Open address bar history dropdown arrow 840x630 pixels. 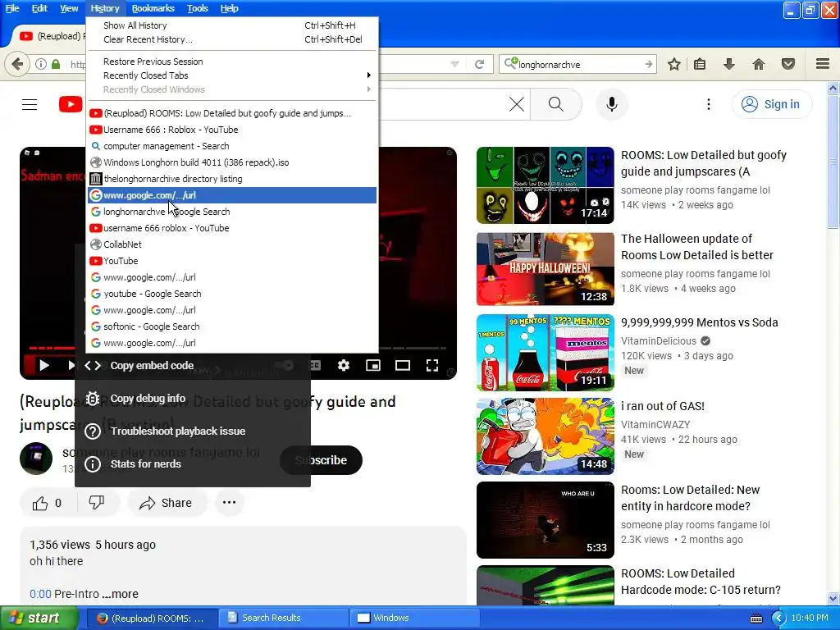pos(454,64)
